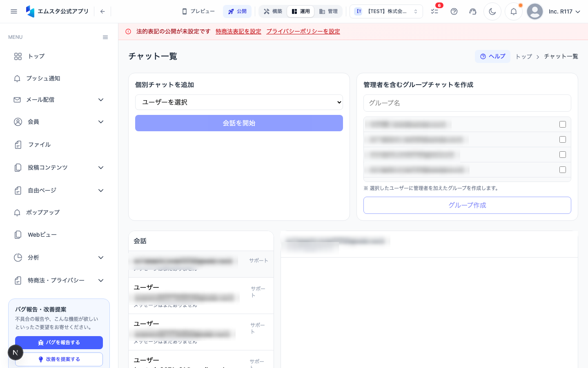Open the ユーザーを選択 dropdown
This screenshot has height=368, width=588.
(239, 102)
